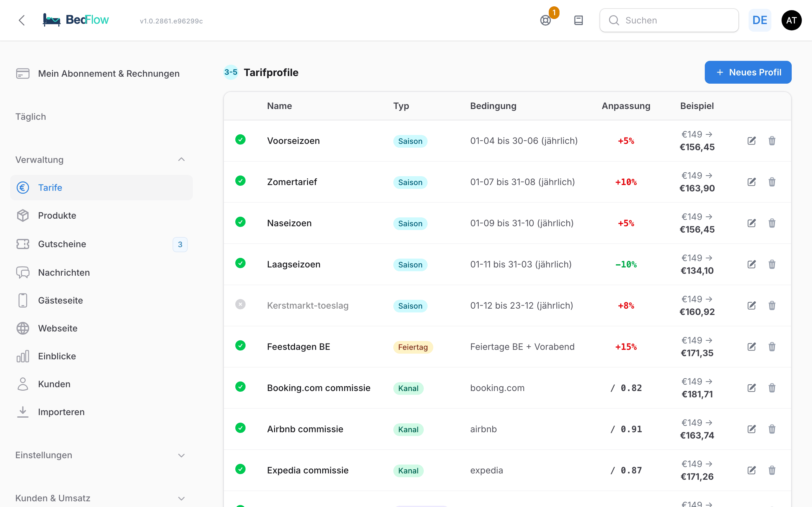
Task: Go back using the left arrow icon
Action: [22, 21]
